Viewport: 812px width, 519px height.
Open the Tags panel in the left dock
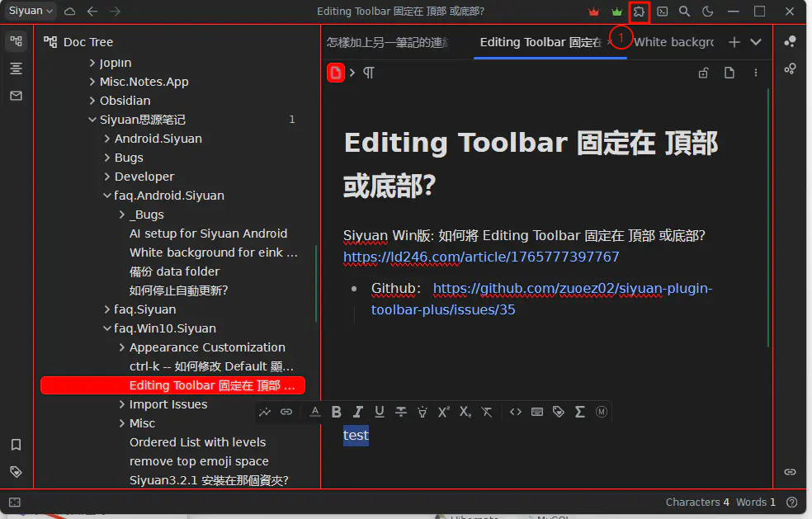pyautogui.click(x=15, y=471)
